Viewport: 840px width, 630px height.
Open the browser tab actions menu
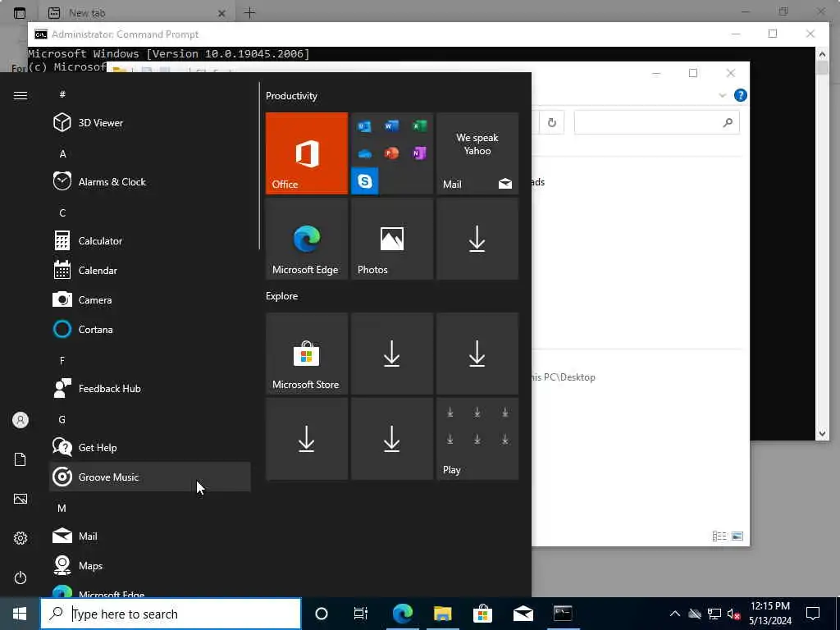click(20, 13)
